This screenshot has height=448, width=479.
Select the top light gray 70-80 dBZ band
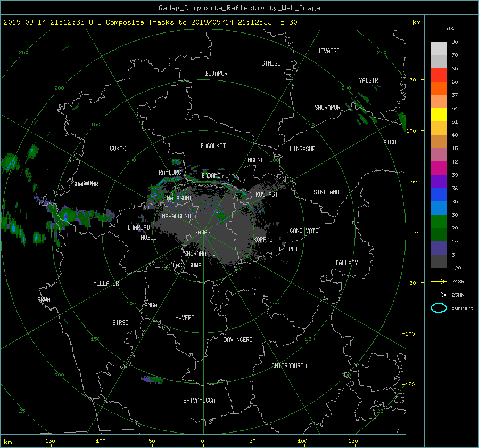click(x=439, y=48)
